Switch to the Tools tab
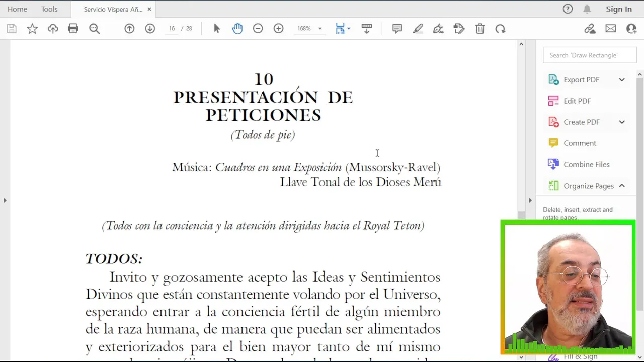644x362 pixels. pyautogui.click(x=49, y=9)
